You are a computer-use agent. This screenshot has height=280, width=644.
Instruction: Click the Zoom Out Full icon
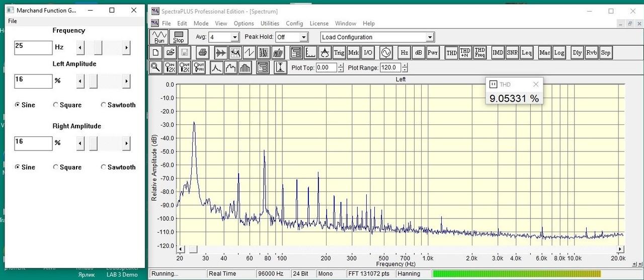click(199, 67)
